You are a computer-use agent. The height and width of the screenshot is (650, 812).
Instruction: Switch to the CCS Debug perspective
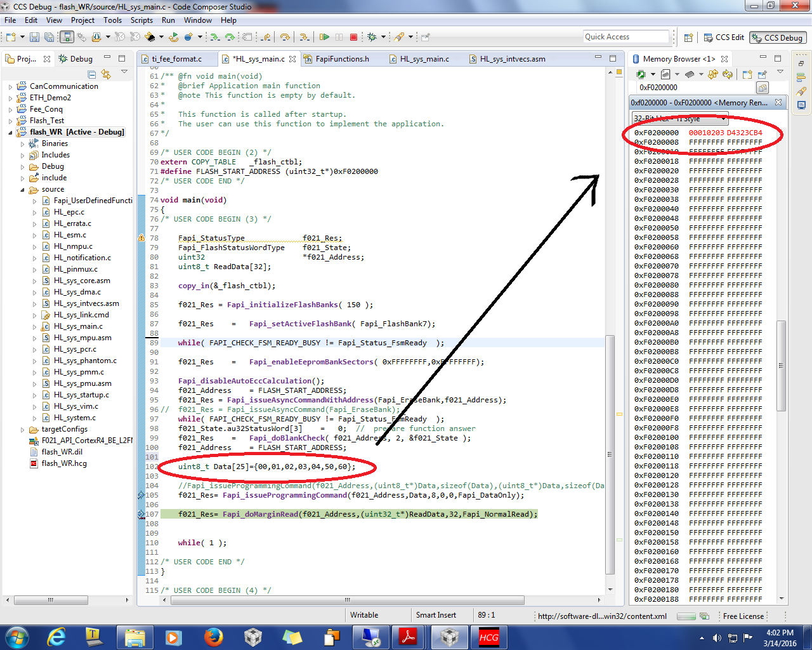point(778,37)
